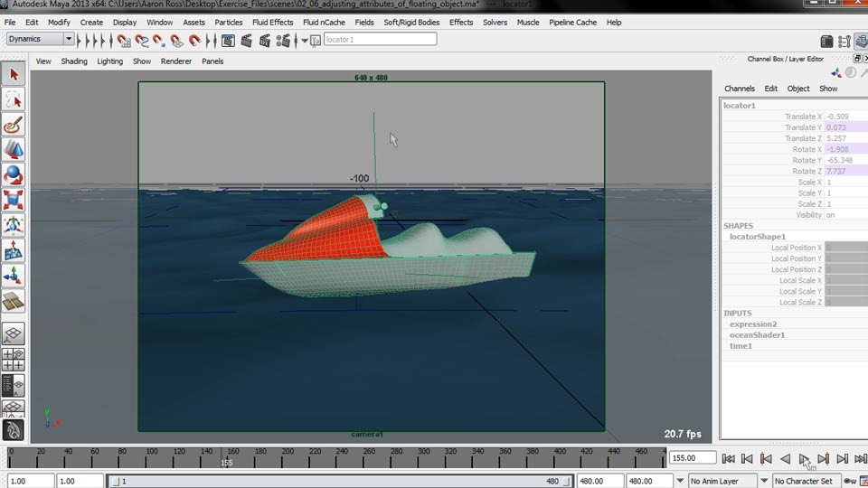Click the current frame field 155.00
This screenshot has height=488, width=868.
tap(693, 458)
